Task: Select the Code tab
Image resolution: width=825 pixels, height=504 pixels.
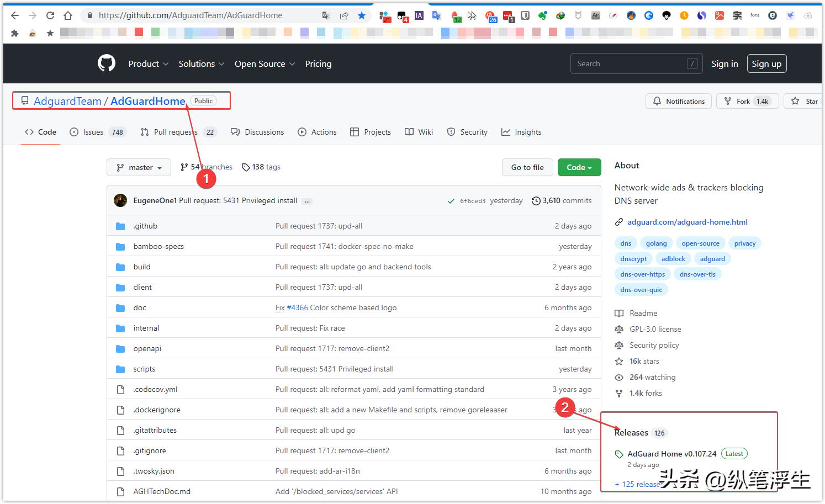Action: [40, 132]
